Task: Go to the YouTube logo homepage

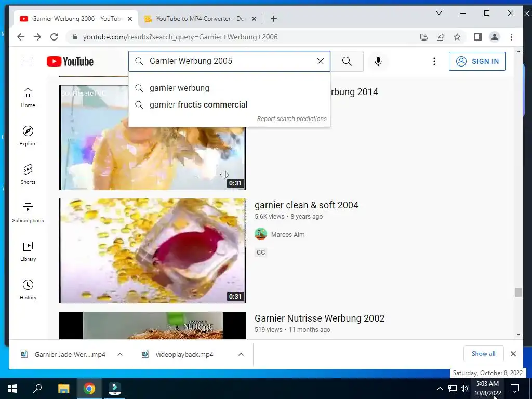Action: 70,61
